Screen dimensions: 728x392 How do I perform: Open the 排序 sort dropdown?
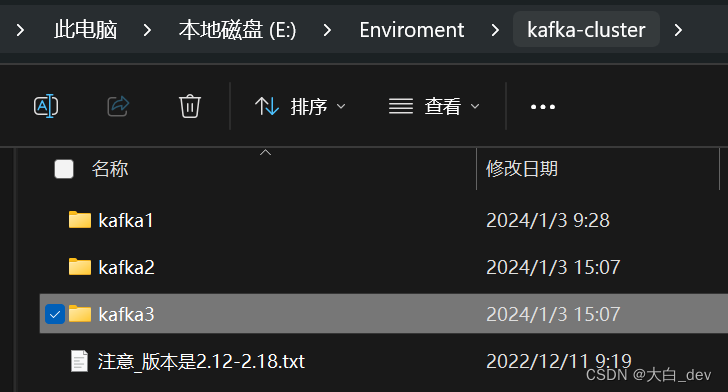point(300,106)
